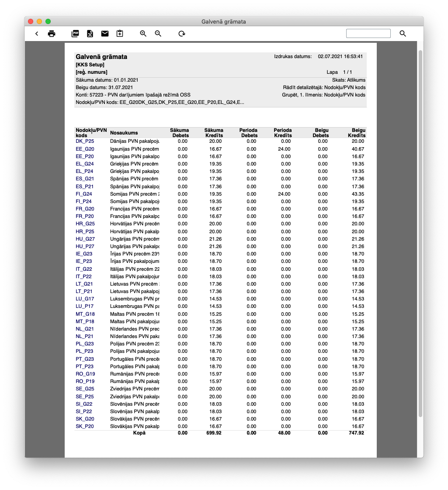The width and height of the screenshot is (448, 490).
Task: Select the LT_G21 code link
Action: [84, 284]
